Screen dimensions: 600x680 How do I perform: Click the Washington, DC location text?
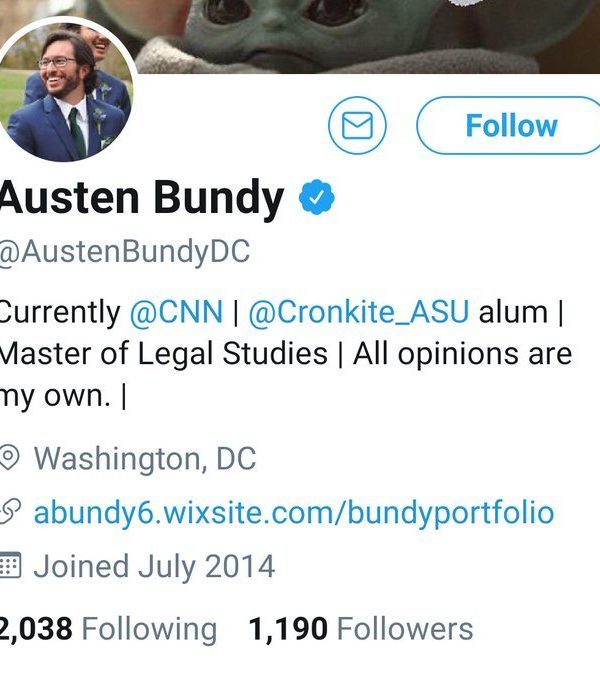[x=145, y=459]
